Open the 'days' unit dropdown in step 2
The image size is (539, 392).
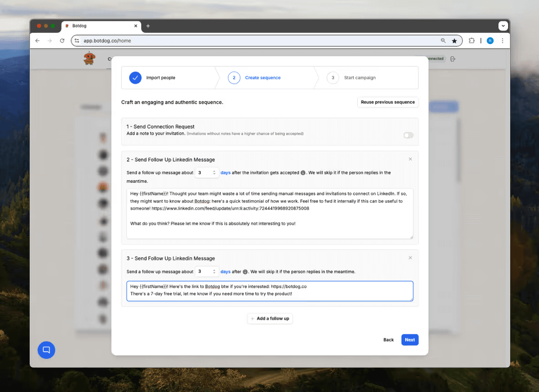coord(225,173)
